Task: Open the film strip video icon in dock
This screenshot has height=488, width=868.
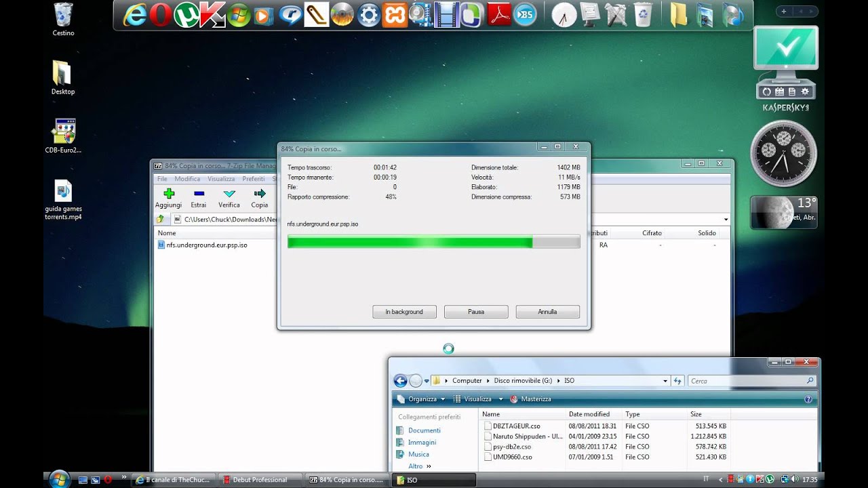Action: coord(446,15)
